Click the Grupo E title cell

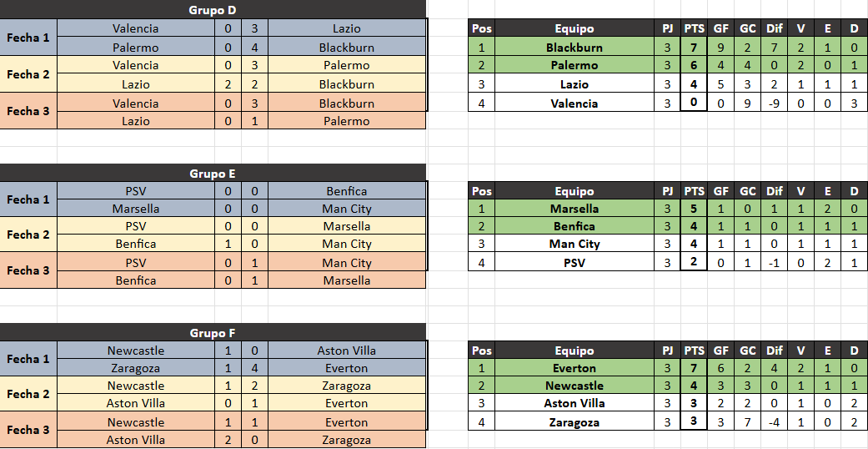tap(213, 174)
